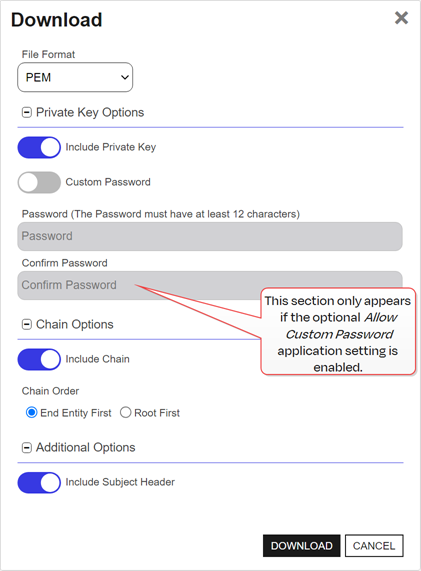Select End Entity First radio button
Image resolution: width=421 pixels, height=571 pixels.
31,413
